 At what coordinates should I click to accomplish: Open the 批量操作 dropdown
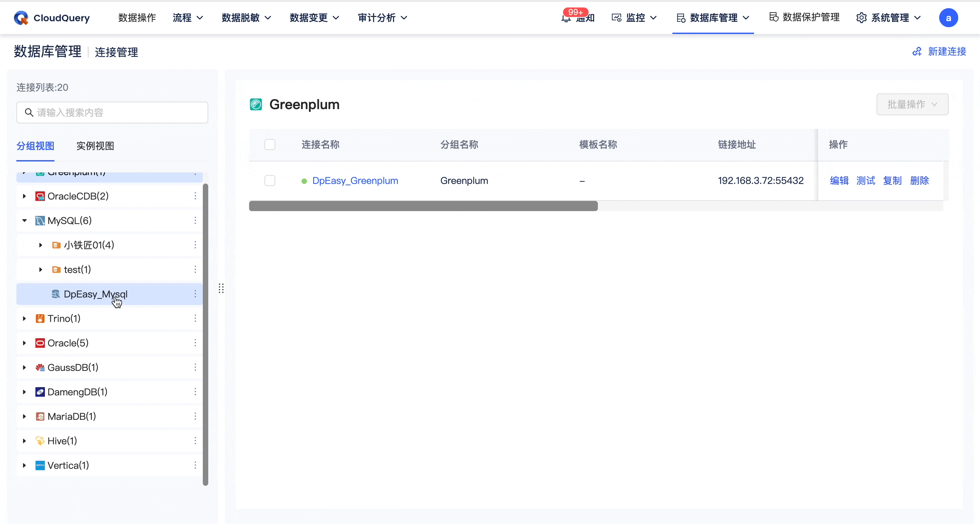[x=912, y=104]
